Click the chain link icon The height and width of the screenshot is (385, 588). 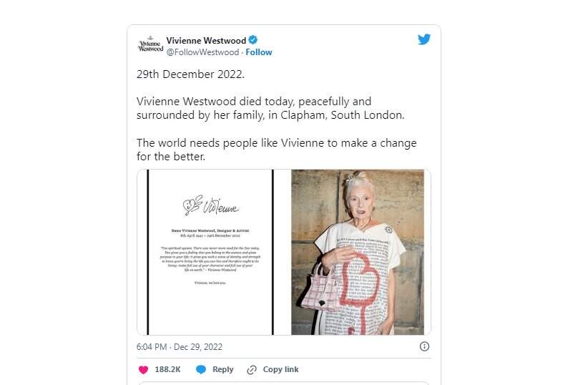coord(251,369)
